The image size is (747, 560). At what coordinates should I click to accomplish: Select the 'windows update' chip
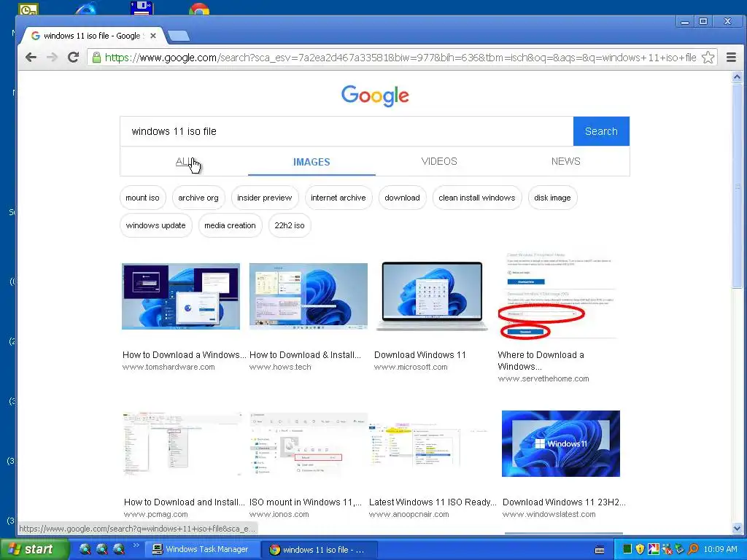(156, 225)
